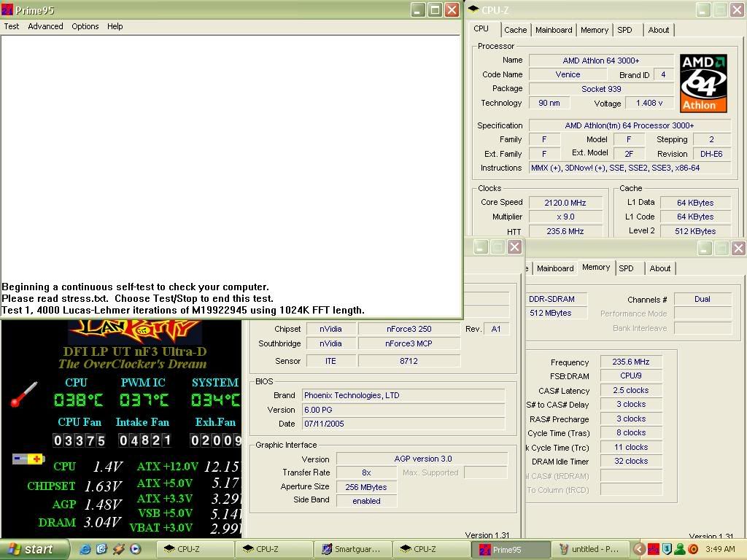Click the CPU-Z title bar chip icon
The width and height of the screenshot is (747, 560).
473,9
